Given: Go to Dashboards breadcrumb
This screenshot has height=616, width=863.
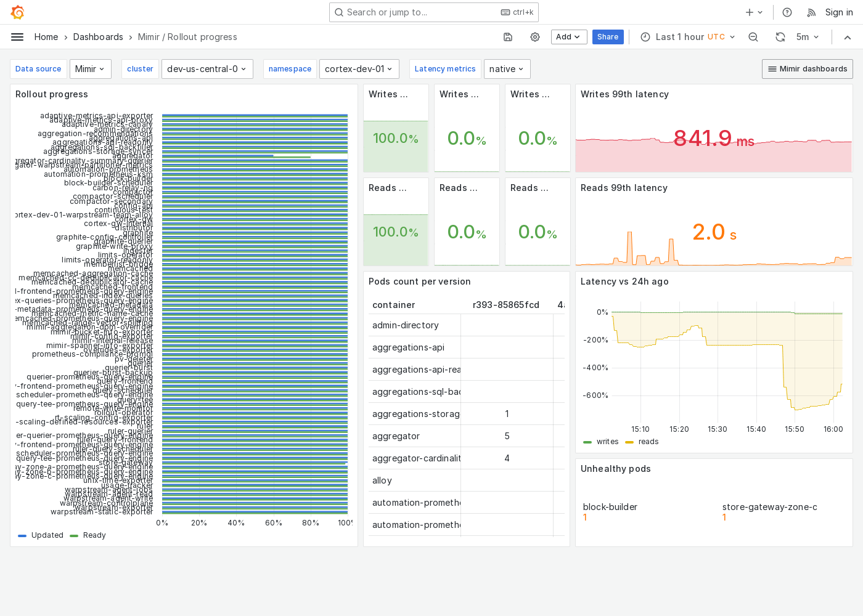Looking at the screenshot, I should click(98, 37).
